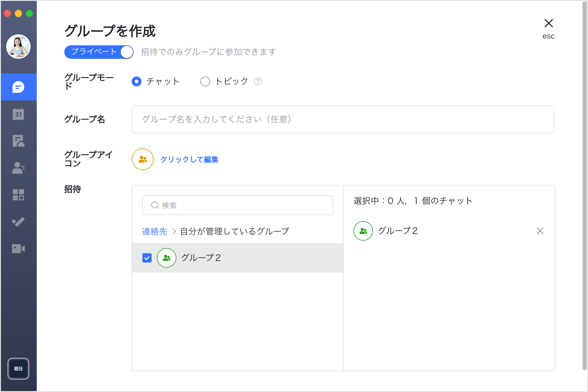Navigate back via the 連絡先 breadcrumb
588x392 pixels.
(154, 231)
